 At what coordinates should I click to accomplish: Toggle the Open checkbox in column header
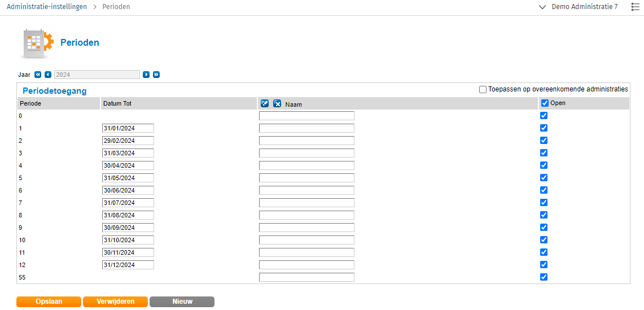[545, 103]
